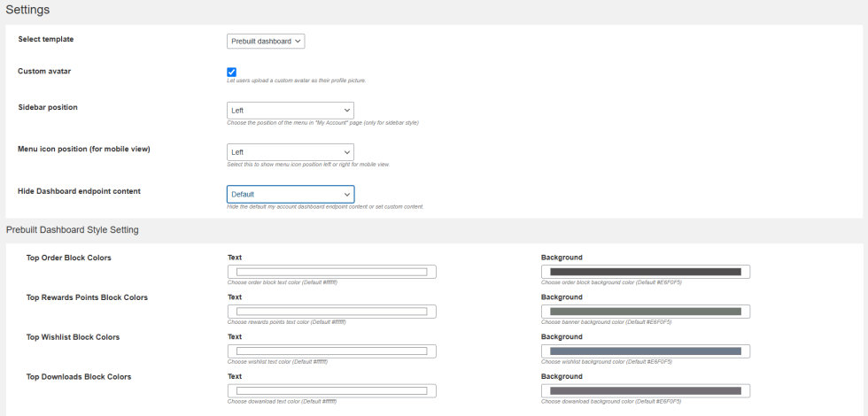Screen dimensions: 868x416
Task: Click the Top Downloads Block Colors label
Action: click(79, 377)
